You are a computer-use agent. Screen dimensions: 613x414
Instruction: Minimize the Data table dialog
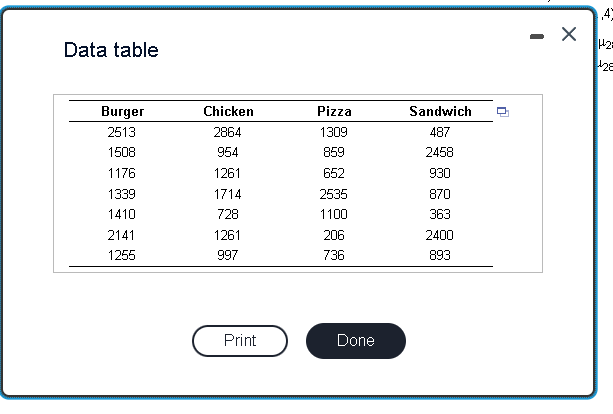[537, 36]
